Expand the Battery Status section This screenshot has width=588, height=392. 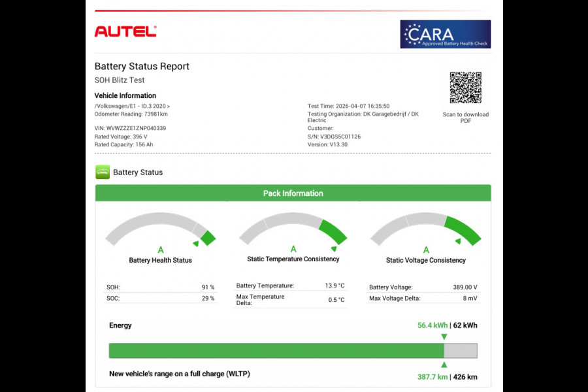(x=137, y=172)
